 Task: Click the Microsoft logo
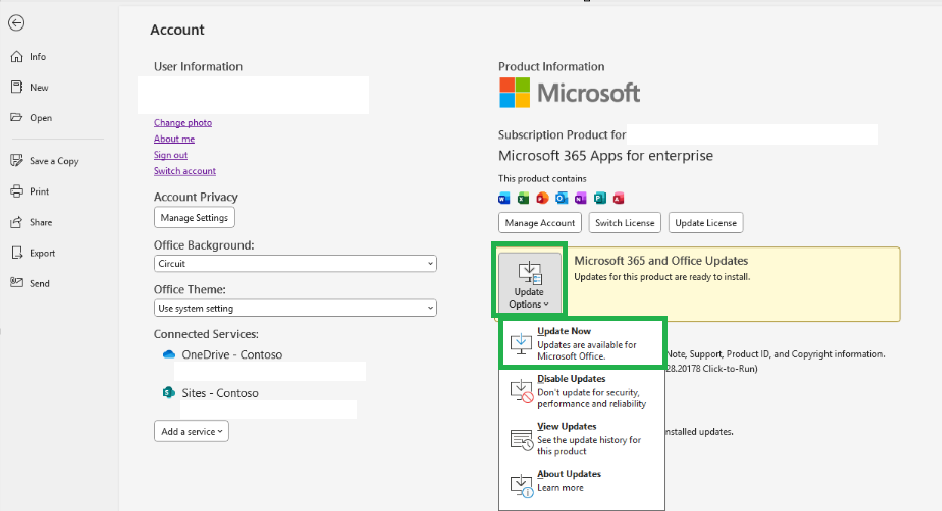pos(569,92)
